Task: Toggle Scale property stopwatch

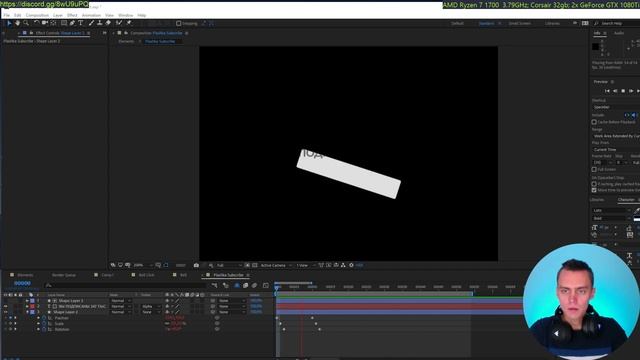Action: point(44,324)
